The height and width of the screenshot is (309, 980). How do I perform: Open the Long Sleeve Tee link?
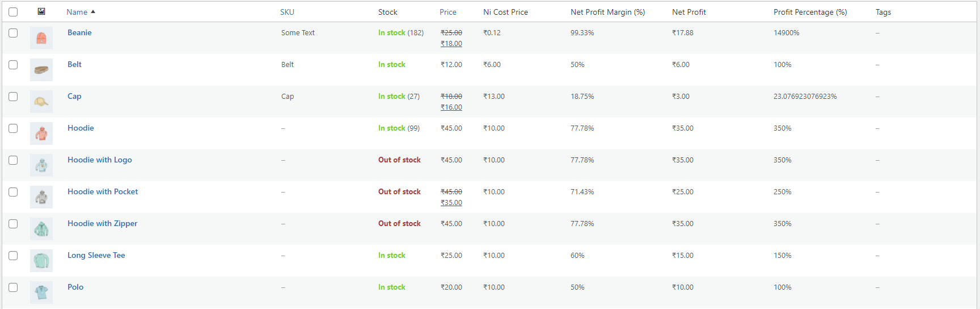(x=96, y=256)
